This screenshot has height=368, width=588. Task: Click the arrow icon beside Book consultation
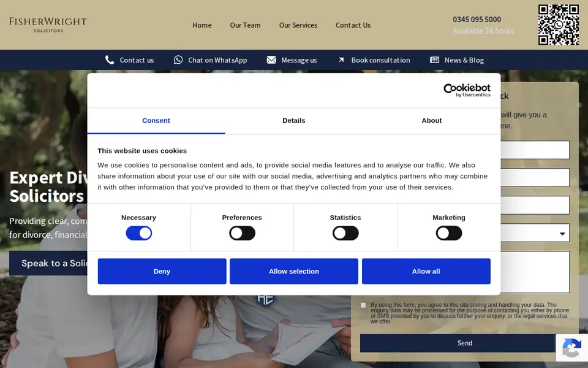pyautogui.click(x=341, y=60)
